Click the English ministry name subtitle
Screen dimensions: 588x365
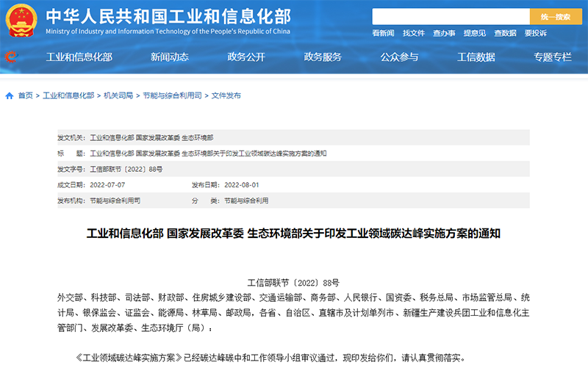(168, 32)
